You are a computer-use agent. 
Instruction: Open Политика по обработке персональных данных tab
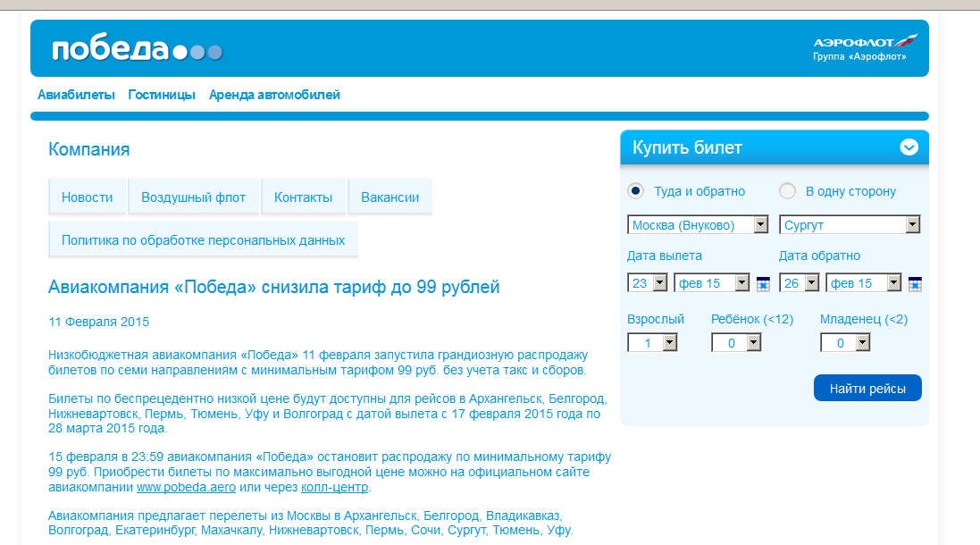click(203, 240)
